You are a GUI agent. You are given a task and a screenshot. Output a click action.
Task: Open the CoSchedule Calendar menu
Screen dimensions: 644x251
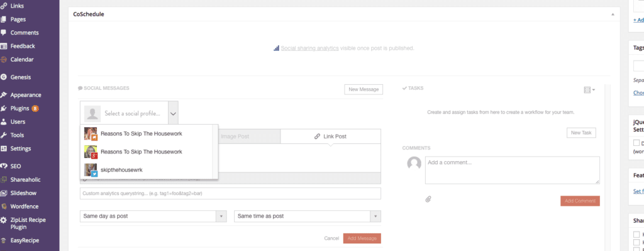[22, 59]
